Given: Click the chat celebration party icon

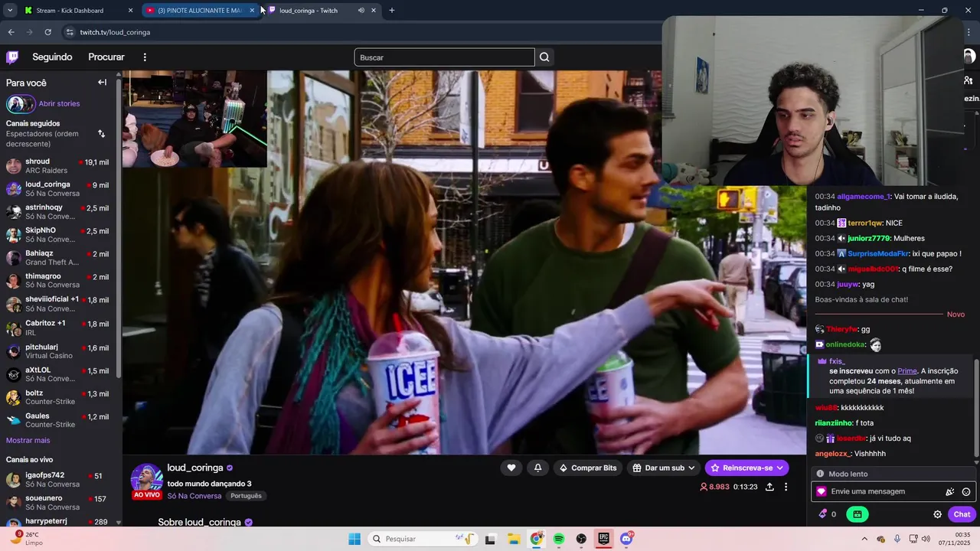Looking at the screenshot, I should tap(950, 492).
